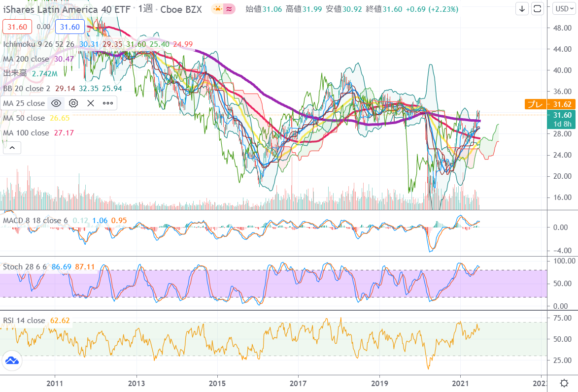
Task: Click the TradingView cloud logo icon
Action: pyautogui.click(x=12, y=360)
